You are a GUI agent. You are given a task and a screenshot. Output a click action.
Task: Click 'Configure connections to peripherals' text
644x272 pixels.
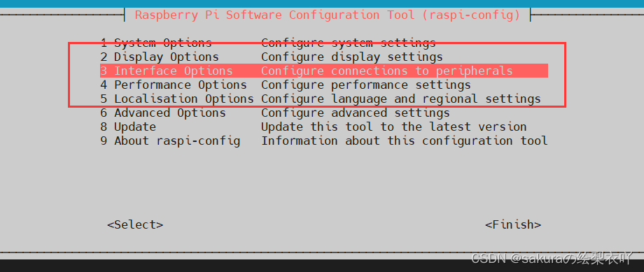point(387,71)
